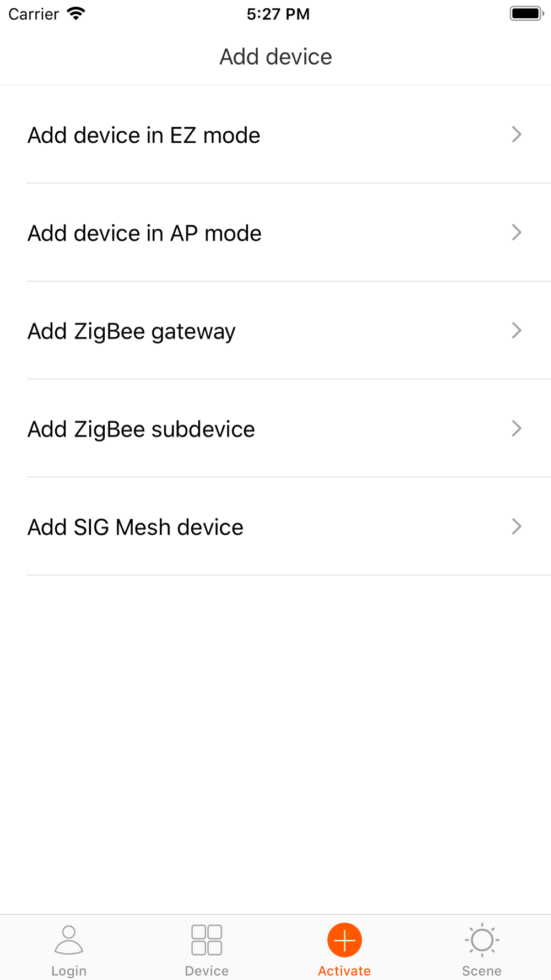Tap the Wi-Fi signal icon
Viewport: 551px width, 980px height.
76,13
